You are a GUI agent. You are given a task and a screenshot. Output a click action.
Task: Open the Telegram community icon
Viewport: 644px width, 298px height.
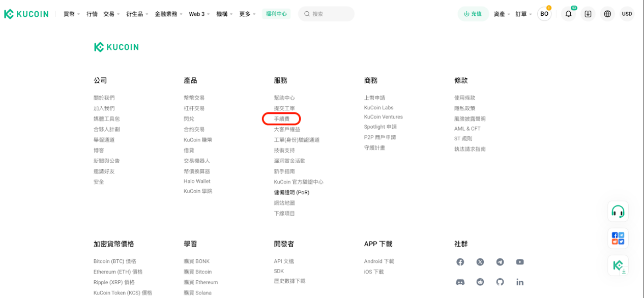tap(500, 262)
